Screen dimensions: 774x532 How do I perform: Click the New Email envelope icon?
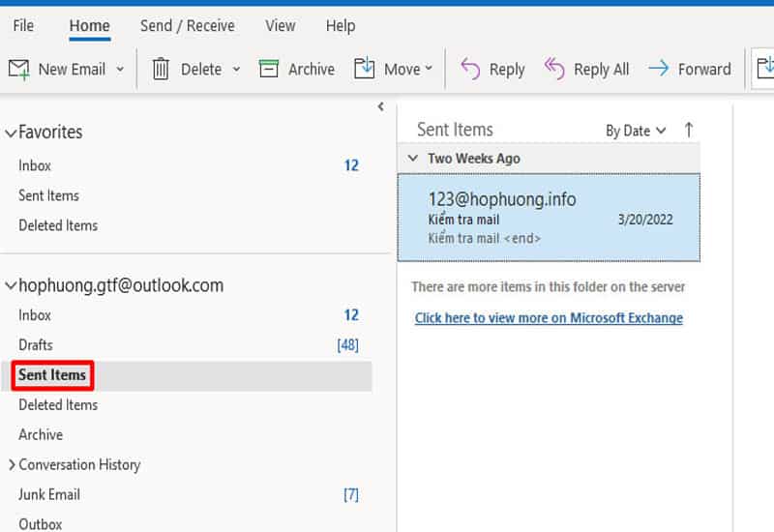pos(18,69)
